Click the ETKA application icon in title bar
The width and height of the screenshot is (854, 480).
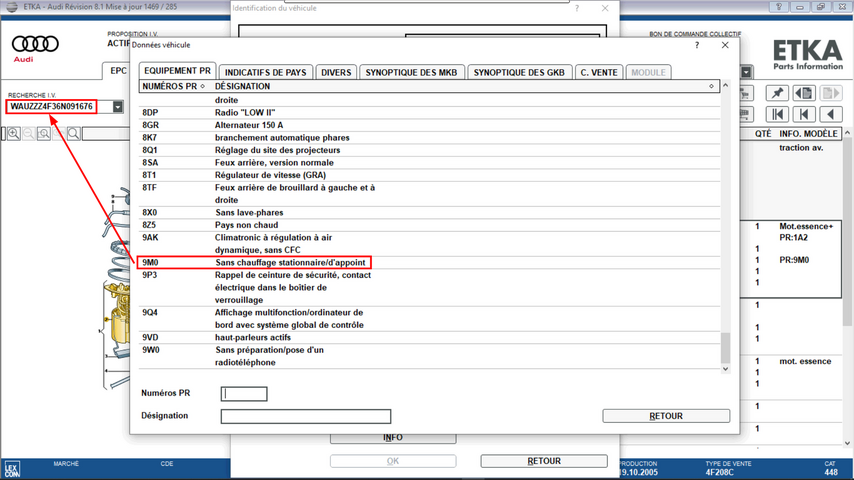click(11, 7)
